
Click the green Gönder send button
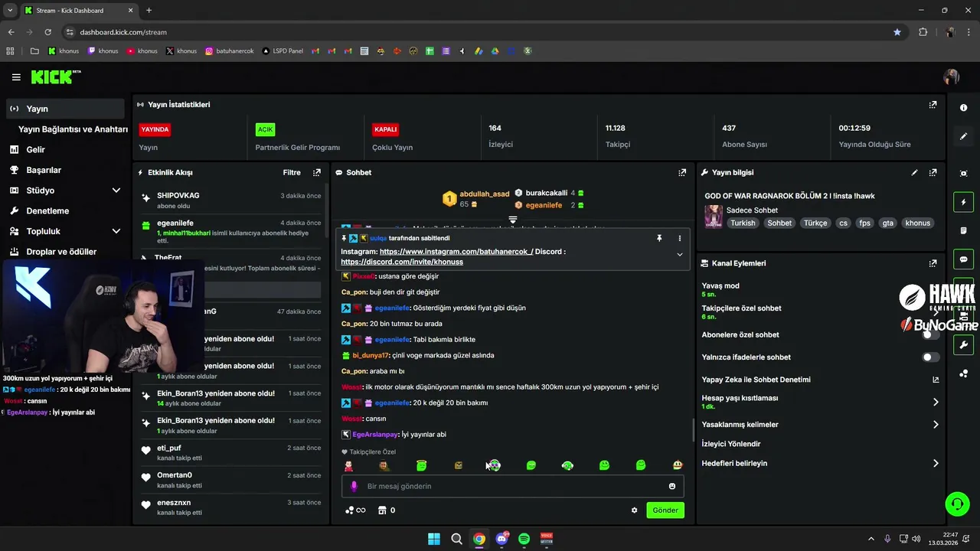coord(665,510)
